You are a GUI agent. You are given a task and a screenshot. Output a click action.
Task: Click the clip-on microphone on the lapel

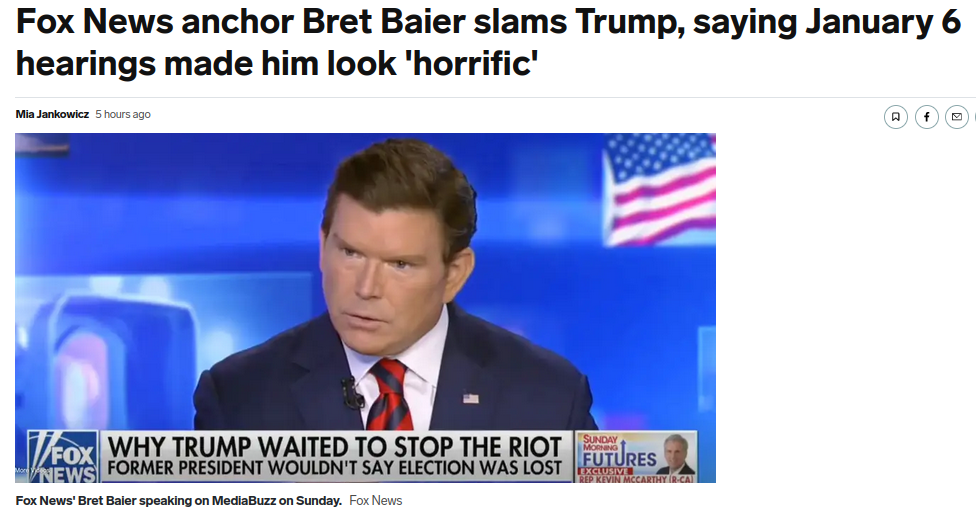352,392
